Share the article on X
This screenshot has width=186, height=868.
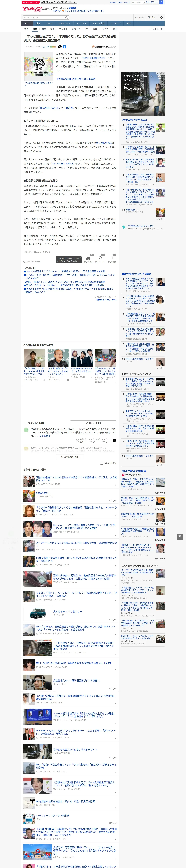(60, 47)
